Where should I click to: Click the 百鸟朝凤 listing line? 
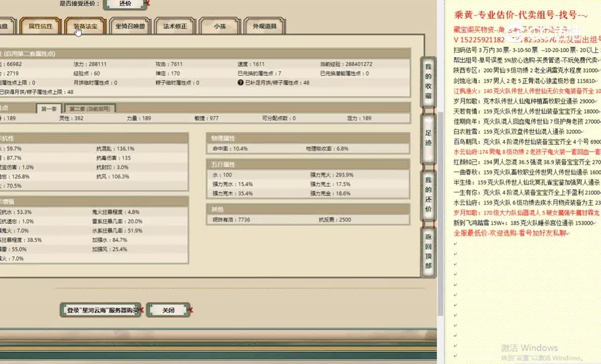tap(527, 142)
